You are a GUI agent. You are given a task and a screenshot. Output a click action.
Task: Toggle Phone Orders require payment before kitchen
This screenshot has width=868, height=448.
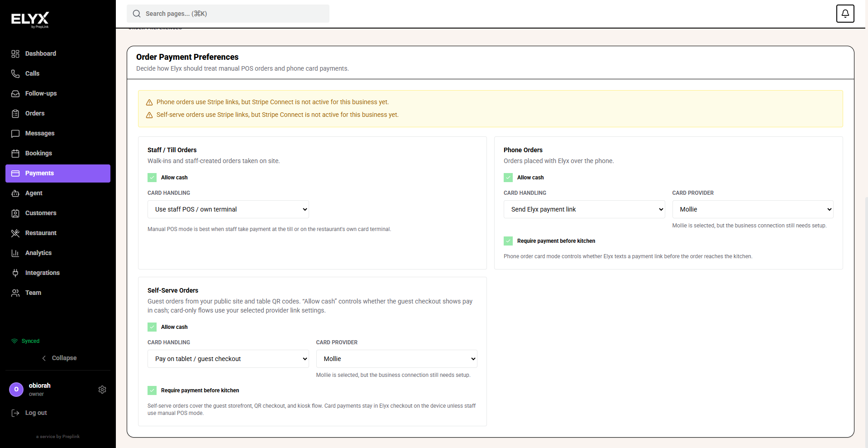508,241
